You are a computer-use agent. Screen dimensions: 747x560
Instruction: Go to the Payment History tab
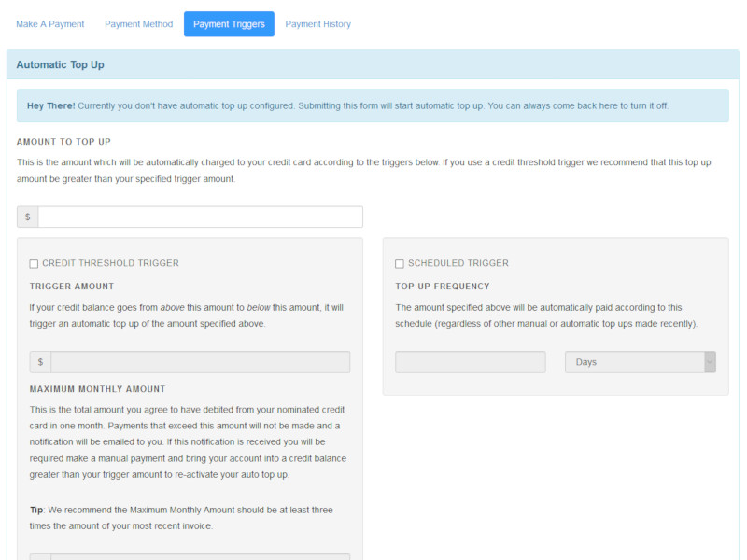318,24
